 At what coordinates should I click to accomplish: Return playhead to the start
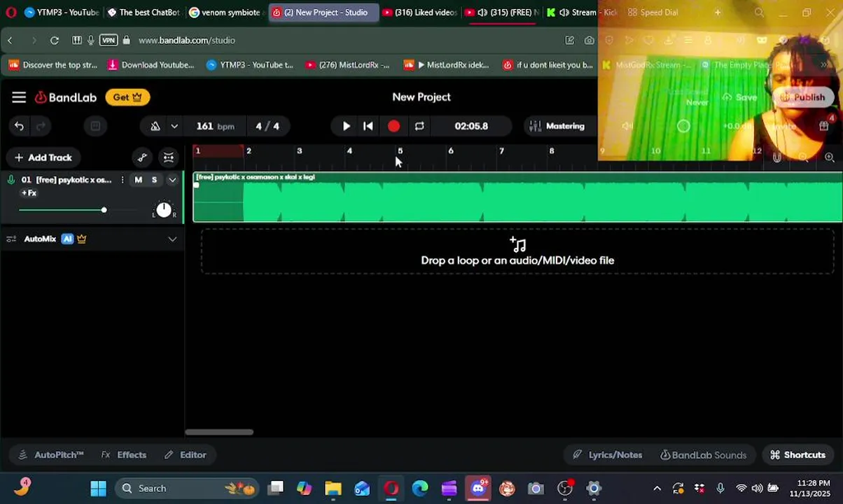click(368, 126)
